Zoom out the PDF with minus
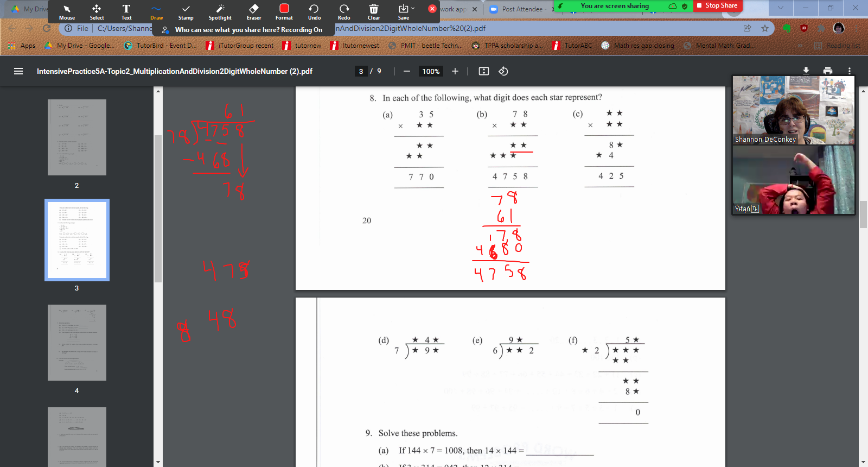The width and height of the screenshot is (868, 467). tap(407, 71)
